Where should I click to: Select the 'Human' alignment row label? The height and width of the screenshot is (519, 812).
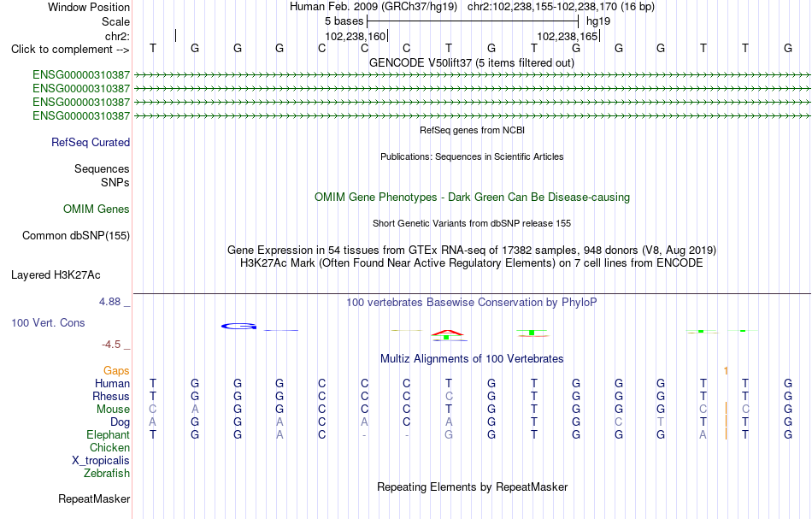[x=112, y=383]
